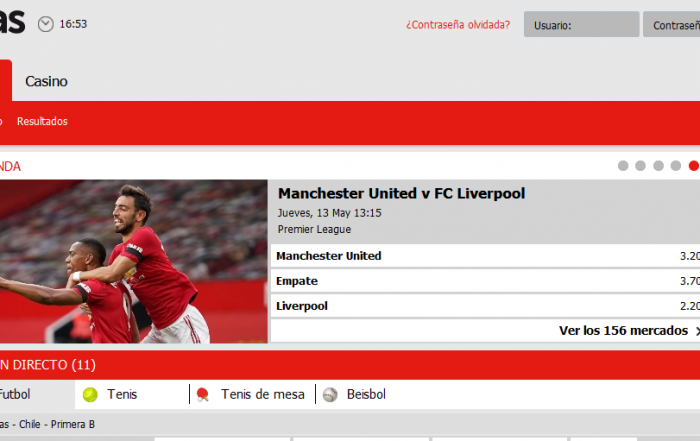
Task: Select the Tenis de mesa paddle icon
Action: pyautogui.click(x=203, y=395)
